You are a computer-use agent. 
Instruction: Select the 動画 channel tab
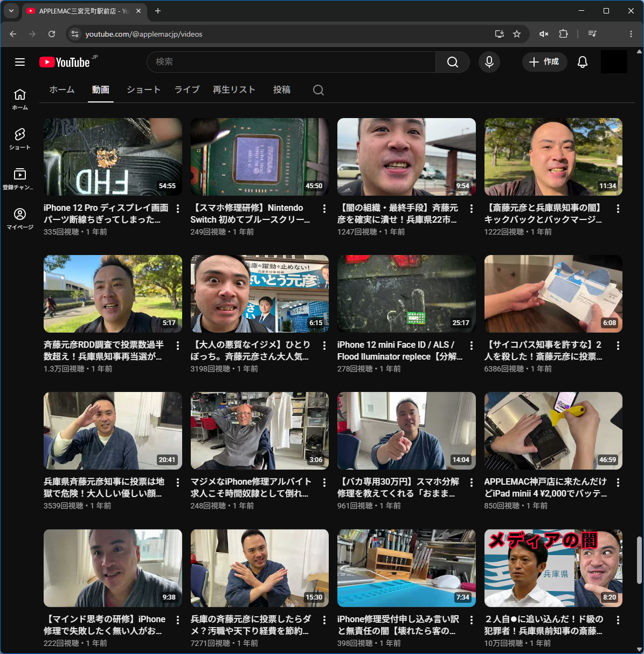coord(101,90)
